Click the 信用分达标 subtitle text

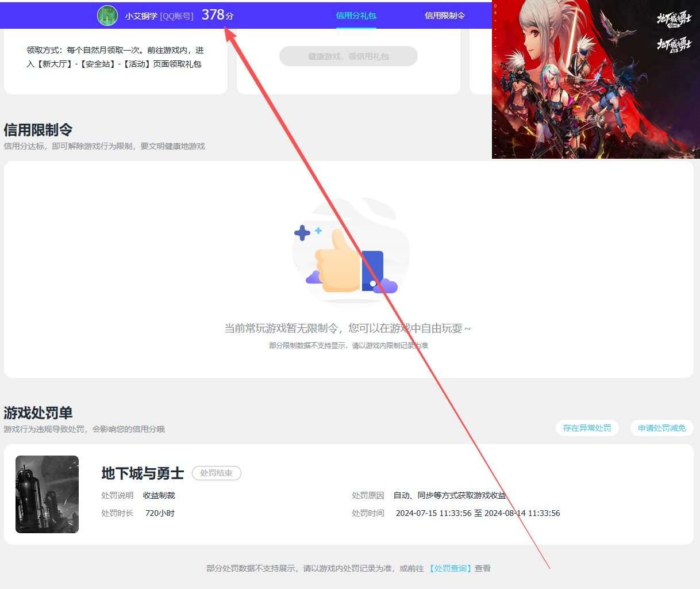[x=104, y=146]
